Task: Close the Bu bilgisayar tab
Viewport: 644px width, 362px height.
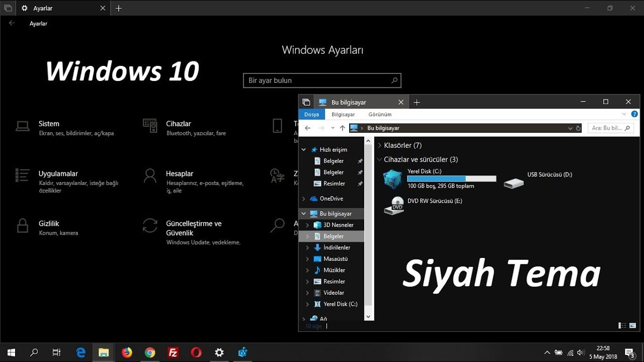Action: [401, 102]
